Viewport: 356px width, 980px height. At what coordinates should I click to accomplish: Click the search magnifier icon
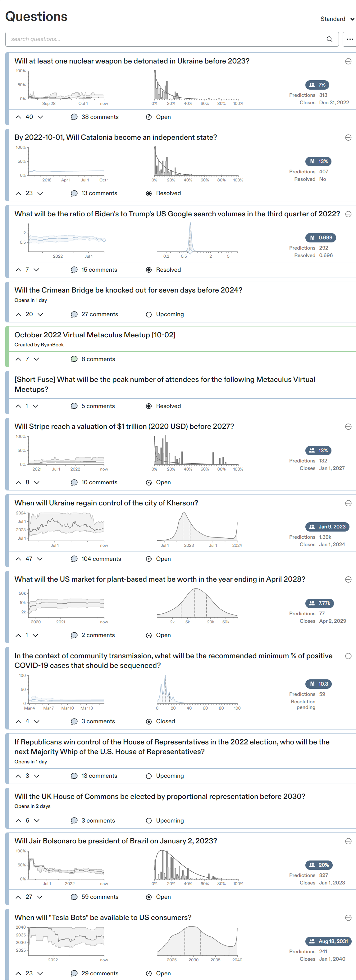[x=329, y=39]
